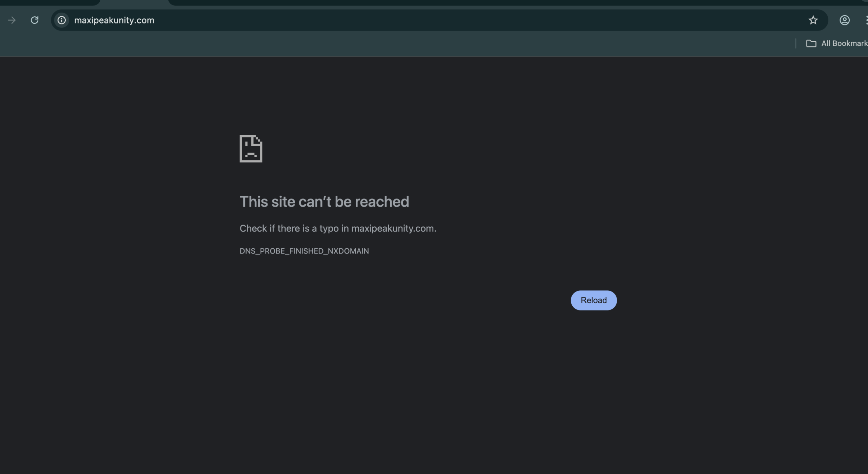Open the site information icon

click(x=62, y=20)
